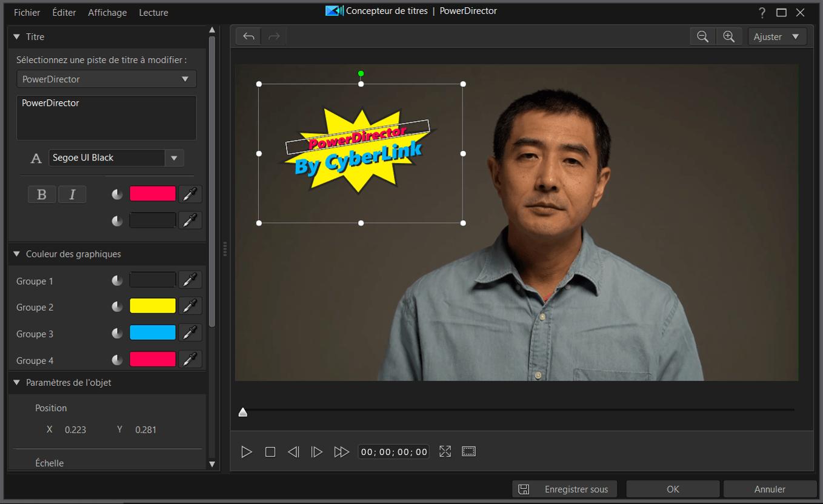Toggle bold text formatting
The image size is (823, 504).
click(x=42, y=194)
